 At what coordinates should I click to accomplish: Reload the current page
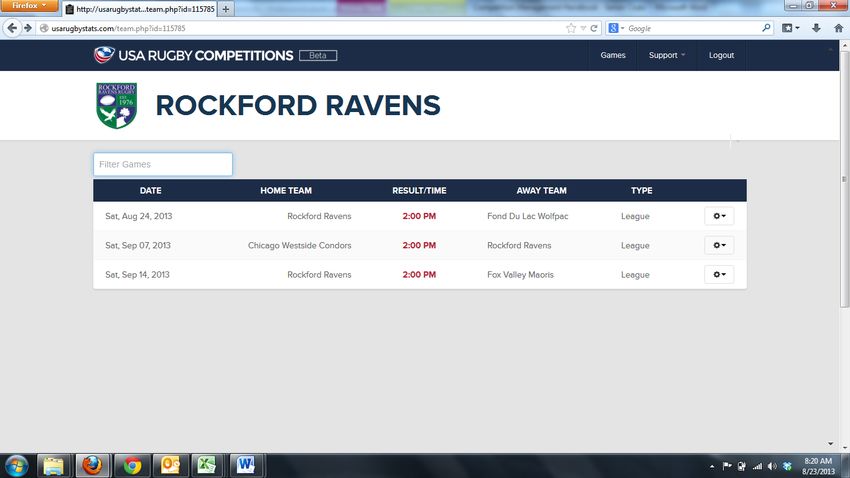(x=594, y=28)
